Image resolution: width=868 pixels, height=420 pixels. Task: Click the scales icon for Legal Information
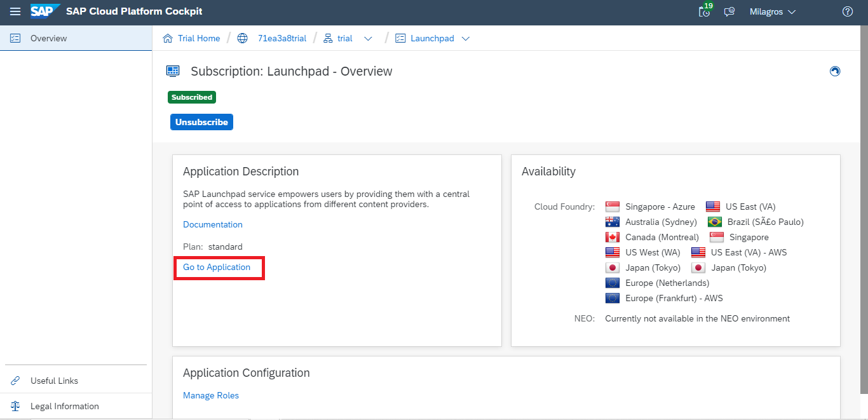click(16, 407)
